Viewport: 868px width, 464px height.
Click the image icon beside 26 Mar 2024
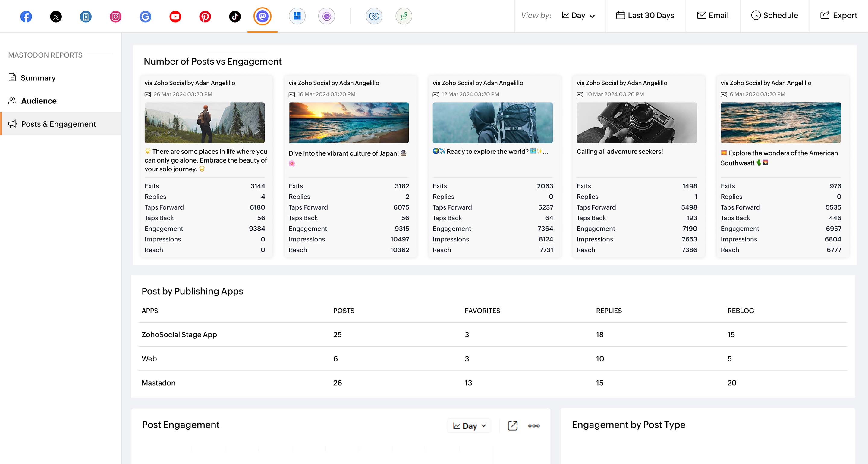(x=148, y=94)
